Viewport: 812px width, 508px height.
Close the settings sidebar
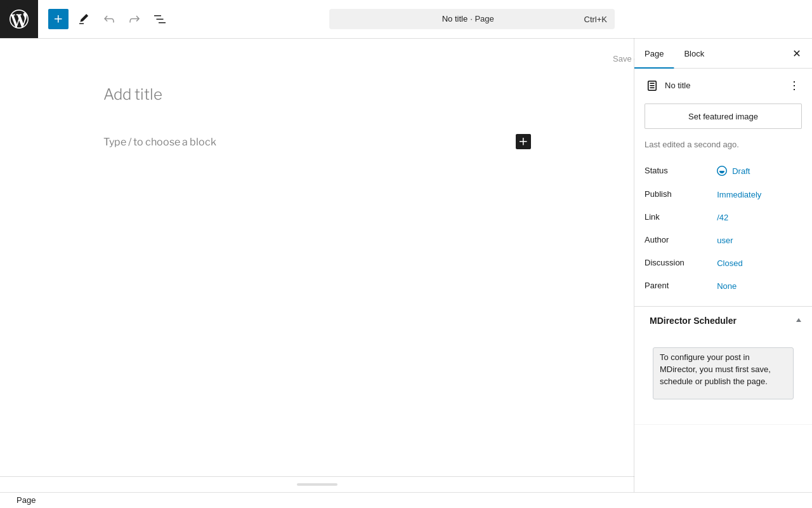pos(797,53)
